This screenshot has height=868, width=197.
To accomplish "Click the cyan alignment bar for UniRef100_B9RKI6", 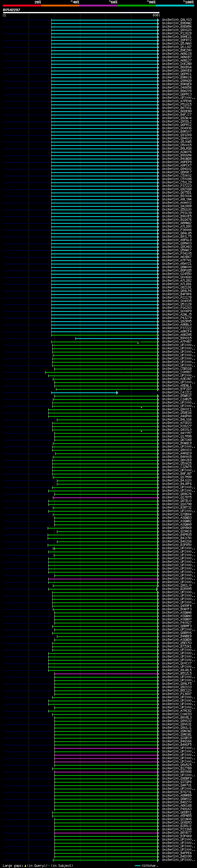I will pyautogui.click(x=105, y=78).
